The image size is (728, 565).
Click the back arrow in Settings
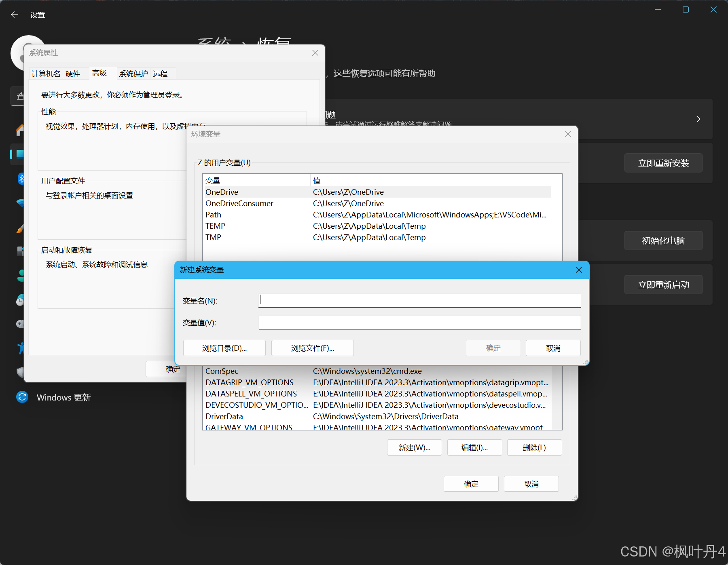point(15,15)
